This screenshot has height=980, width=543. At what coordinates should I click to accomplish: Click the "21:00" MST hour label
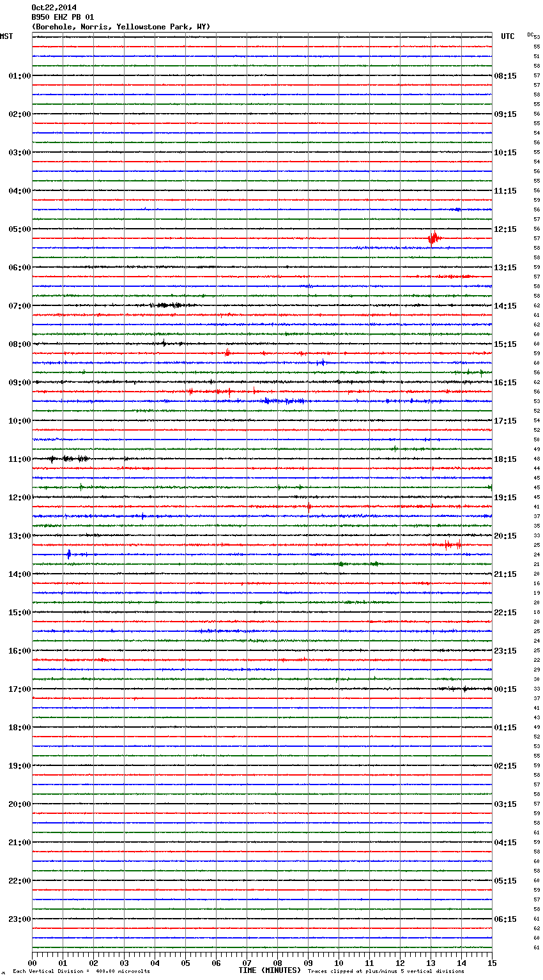pos(19,843)
